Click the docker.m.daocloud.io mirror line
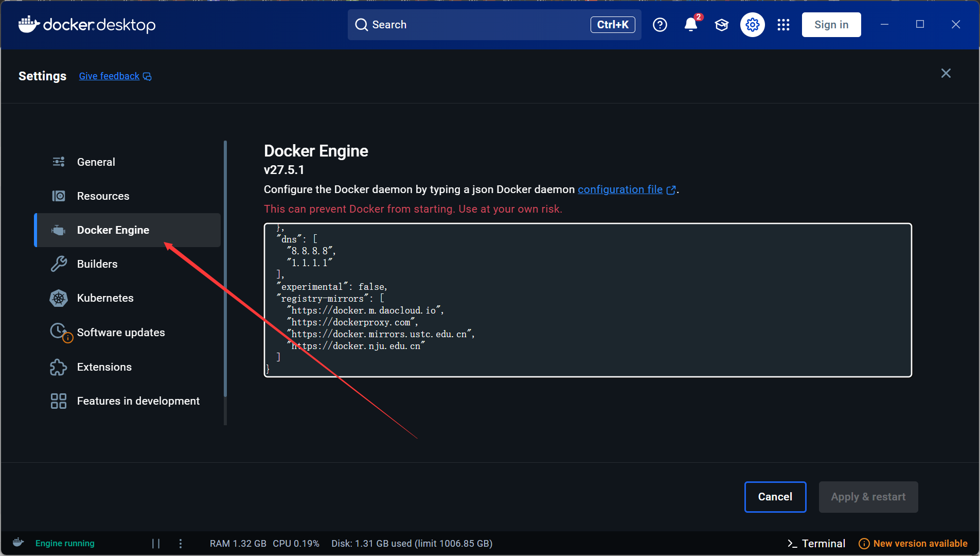The width and height of the screenshot is (980, 556). [x=365, y=310]
